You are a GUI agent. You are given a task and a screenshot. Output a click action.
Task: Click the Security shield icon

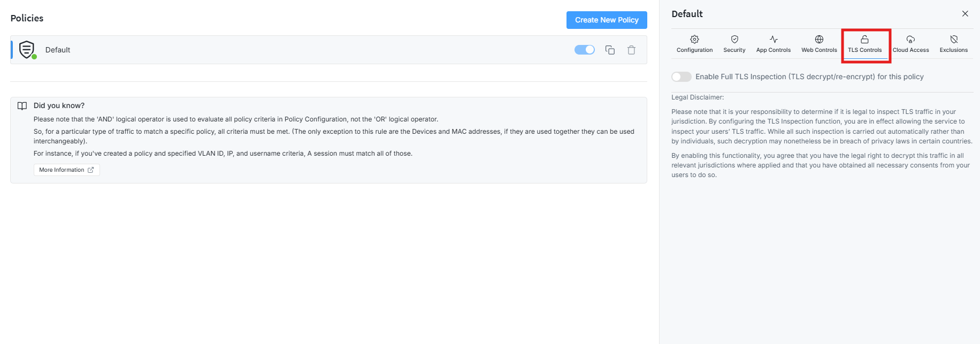point(734,39)
